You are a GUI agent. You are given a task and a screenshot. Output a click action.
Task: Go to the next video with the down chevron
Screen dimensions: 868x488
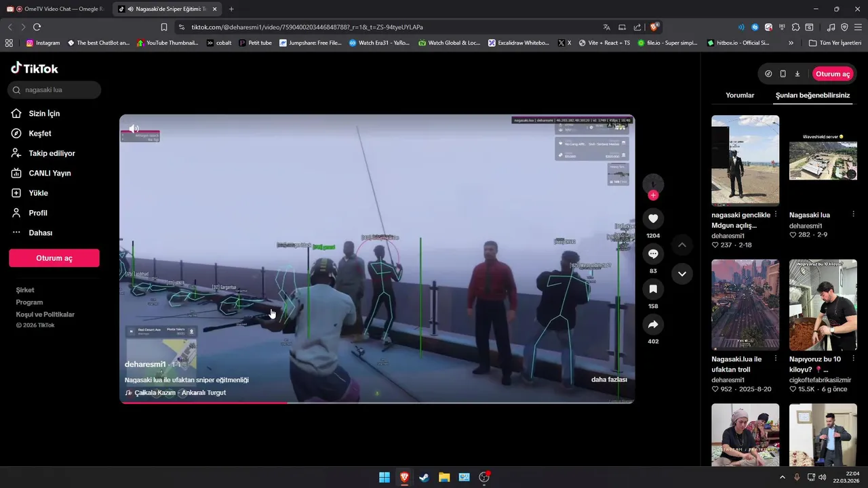682,274
